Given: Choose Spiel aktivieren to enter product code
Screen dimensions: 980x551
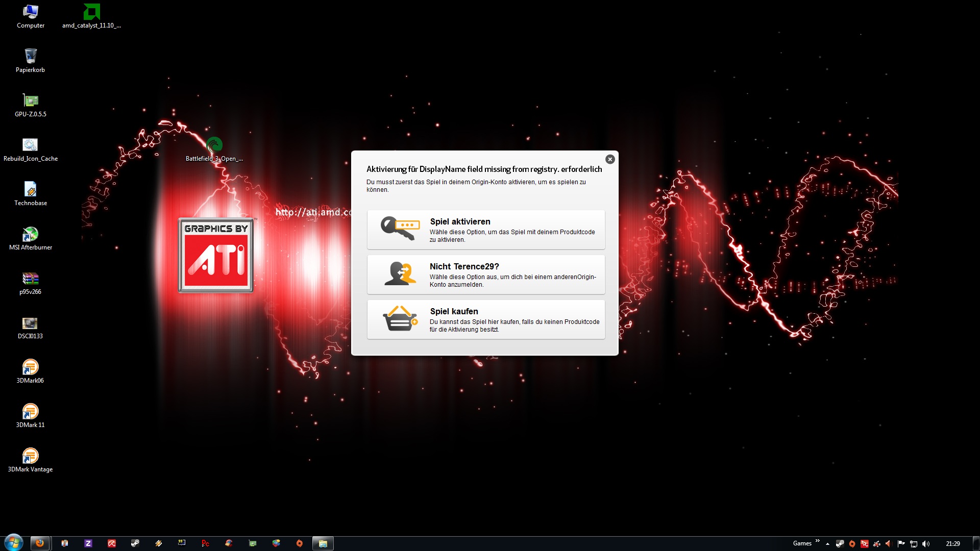Looking at the screenshot, I should tap(486, 230).
